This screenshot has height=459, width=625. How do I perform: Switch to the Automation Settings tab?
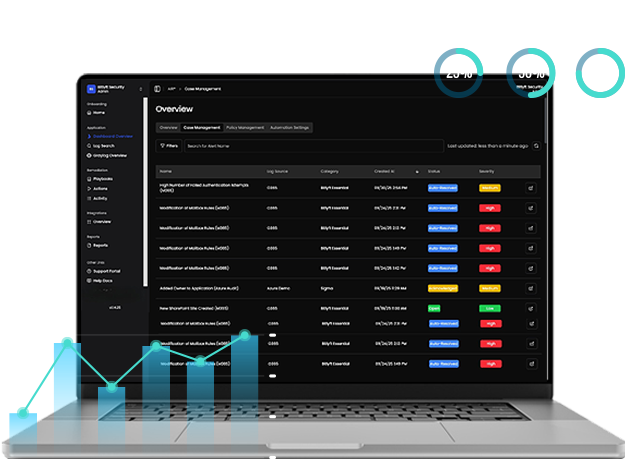tap(289, 128)
